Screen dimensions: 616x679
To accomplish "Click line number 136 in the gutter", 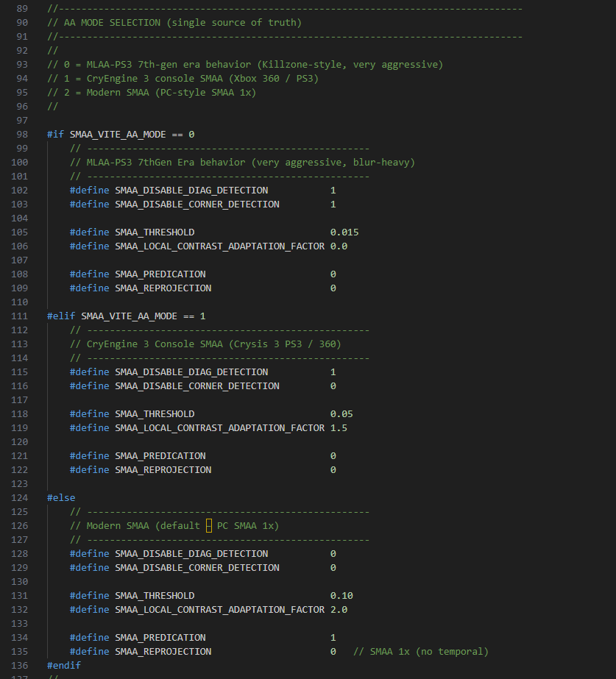I will 19,665.
